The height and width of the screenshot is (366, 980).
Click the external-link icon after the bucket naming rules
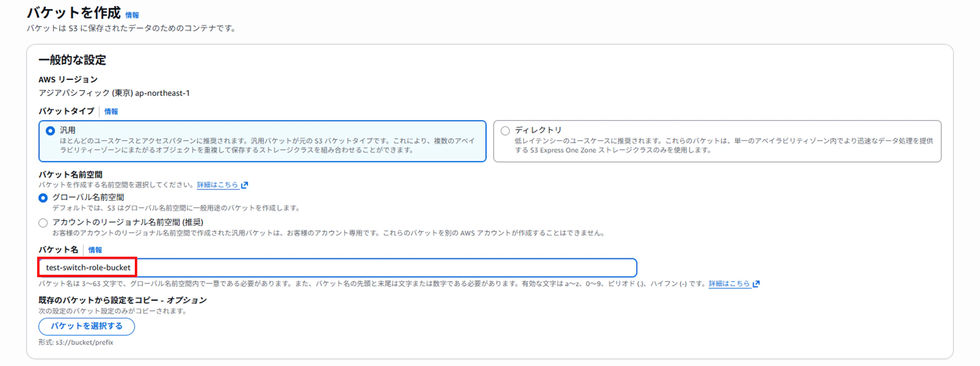pos(756,284)
